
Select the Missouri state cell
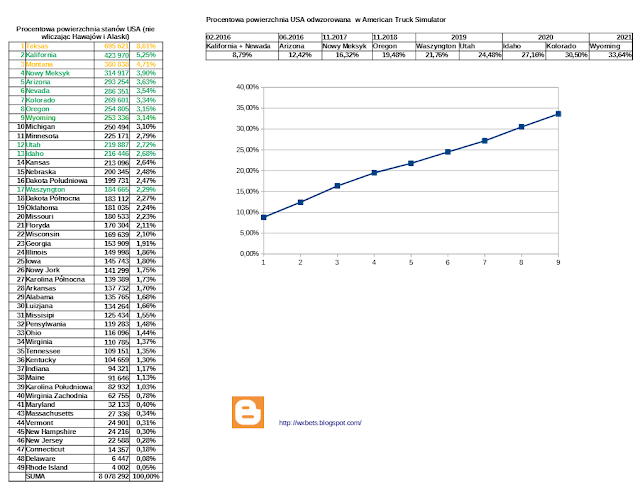[x=60, y=217]
